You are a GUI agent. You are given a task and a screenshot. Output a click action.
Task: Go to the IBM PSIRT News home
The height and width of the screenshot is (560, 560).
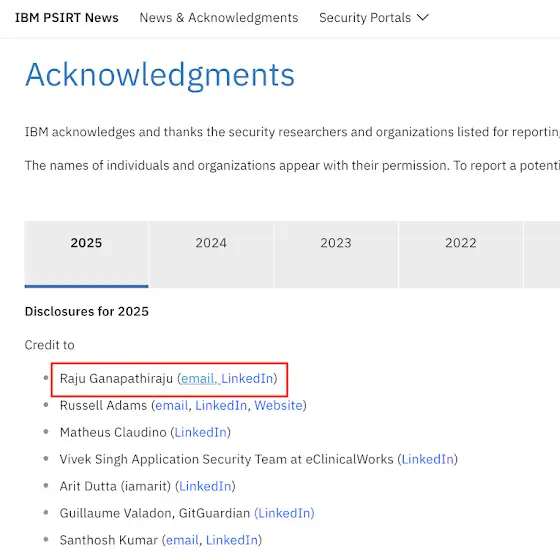[x=66, y=18]
